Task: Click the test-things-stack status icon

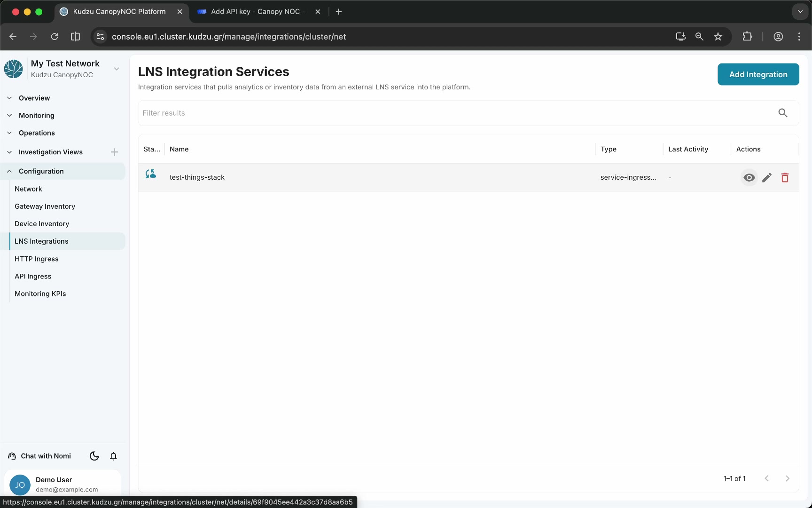Action: click(x=150, y=174)
